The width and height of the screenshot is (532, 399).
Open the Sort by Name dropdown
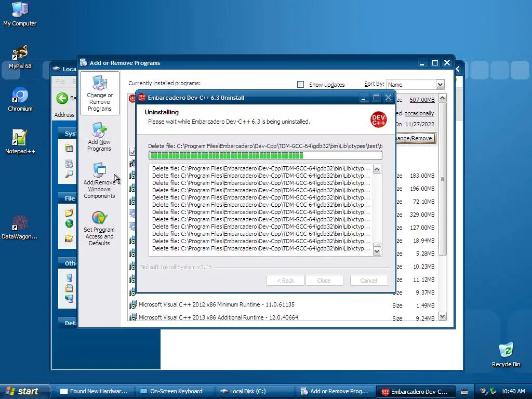point(440,85)
